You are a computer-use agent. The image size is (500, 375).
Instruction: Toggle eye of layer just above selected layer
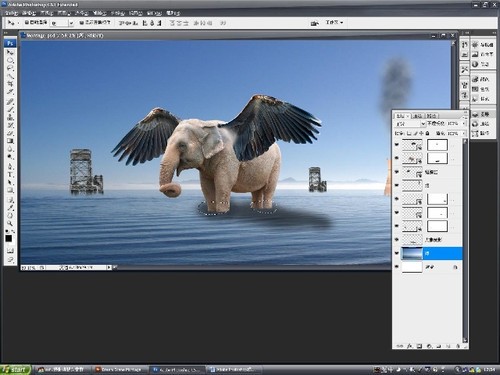397,240
